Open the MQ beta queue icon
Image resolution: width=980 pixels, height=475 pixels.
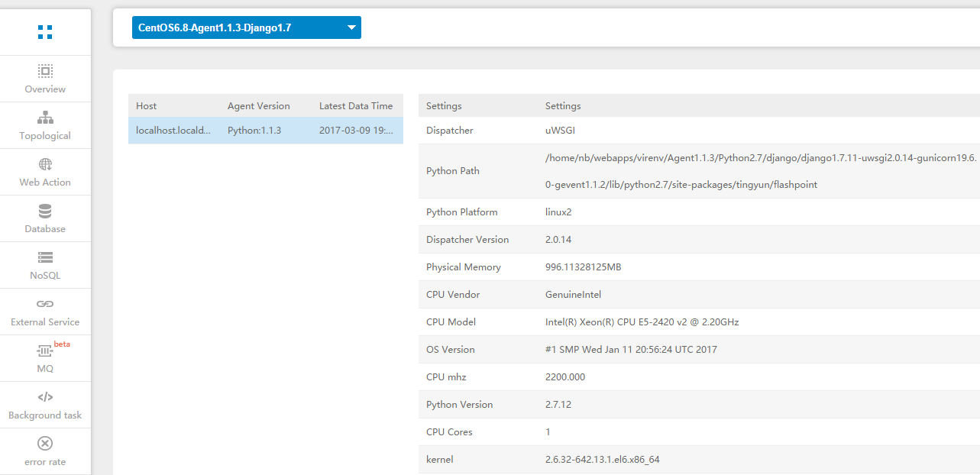click(x=45, y=351)
